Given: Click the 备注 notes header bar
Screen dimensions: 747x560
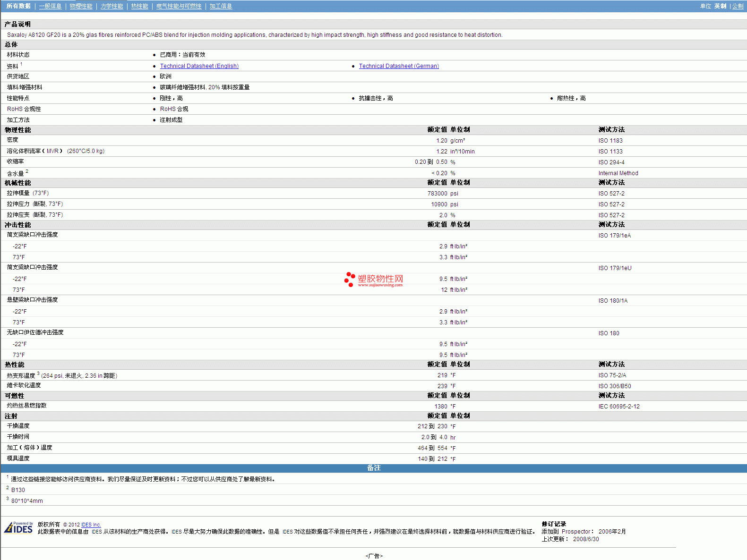Looking at the screenshot, I should 373,468.
